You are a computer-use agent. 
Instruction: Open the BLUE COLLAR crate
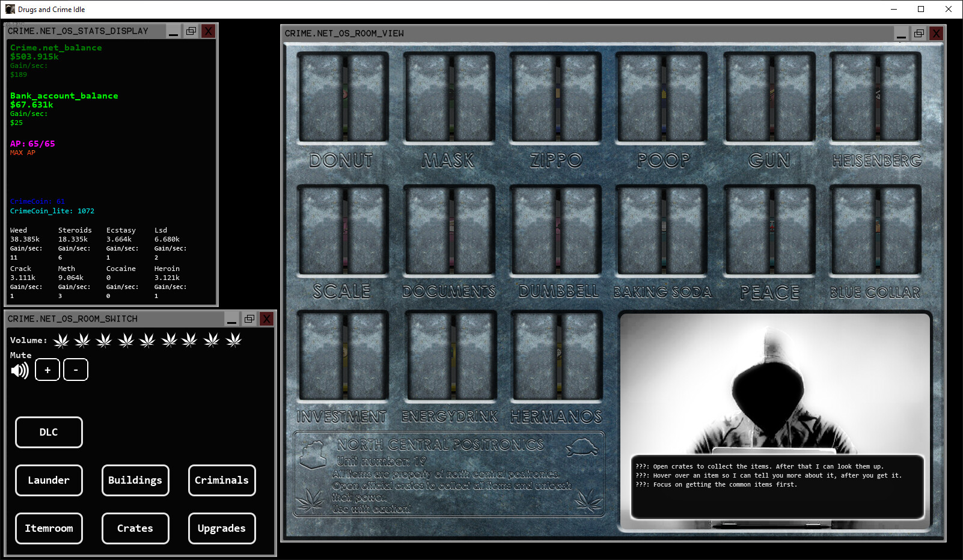pos(875,228)
